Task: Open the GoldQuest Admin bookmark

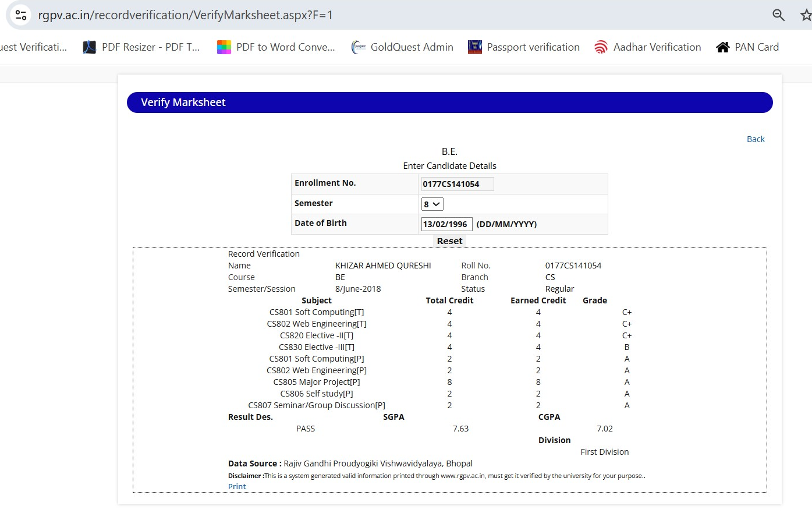Action: point(402,47)
